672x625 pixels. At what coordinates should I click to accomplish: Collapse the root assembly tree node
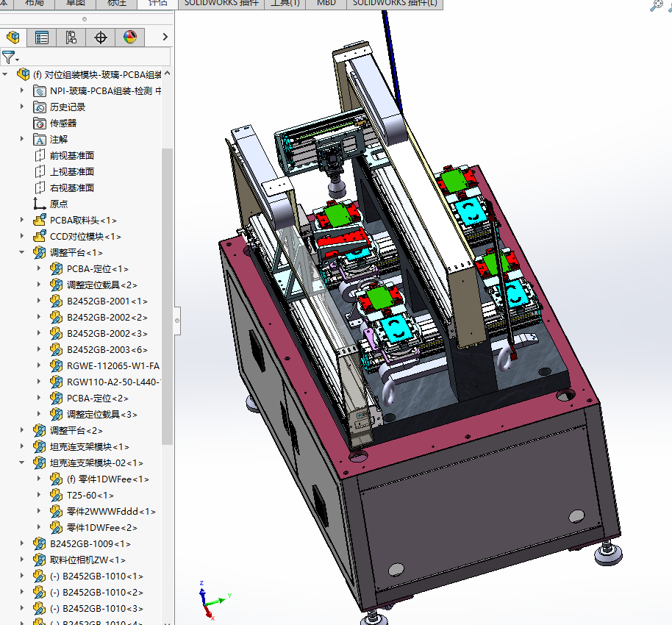tap(5, 74)
